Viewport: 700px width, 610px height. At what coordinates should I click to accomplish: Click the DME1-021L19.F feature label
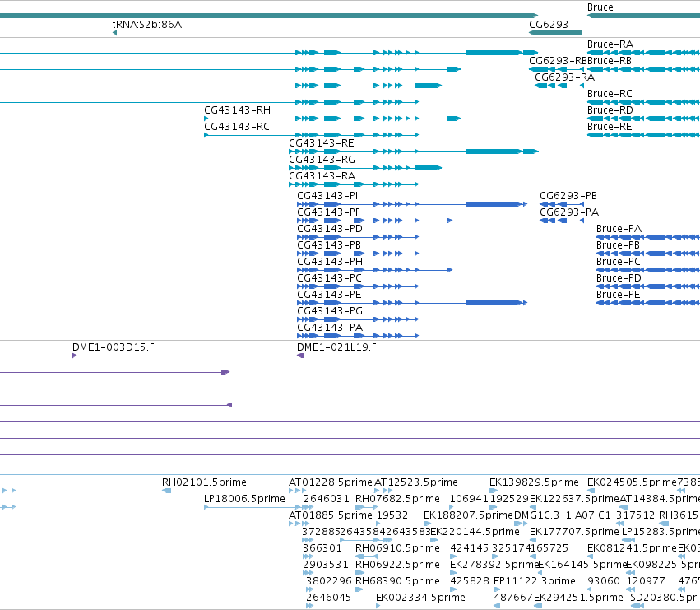pyautogui.click(x=336, y=347)
